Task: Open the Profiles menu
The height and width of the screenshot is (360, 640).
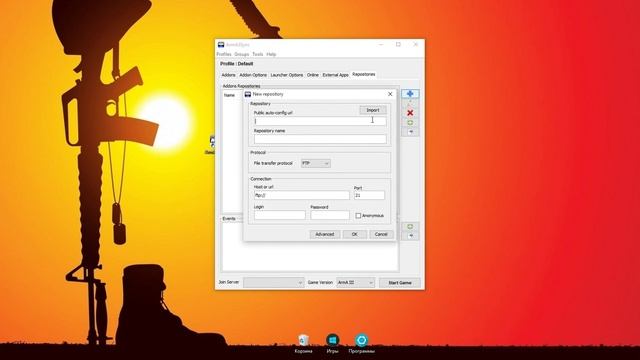Action: click(224, 54)
